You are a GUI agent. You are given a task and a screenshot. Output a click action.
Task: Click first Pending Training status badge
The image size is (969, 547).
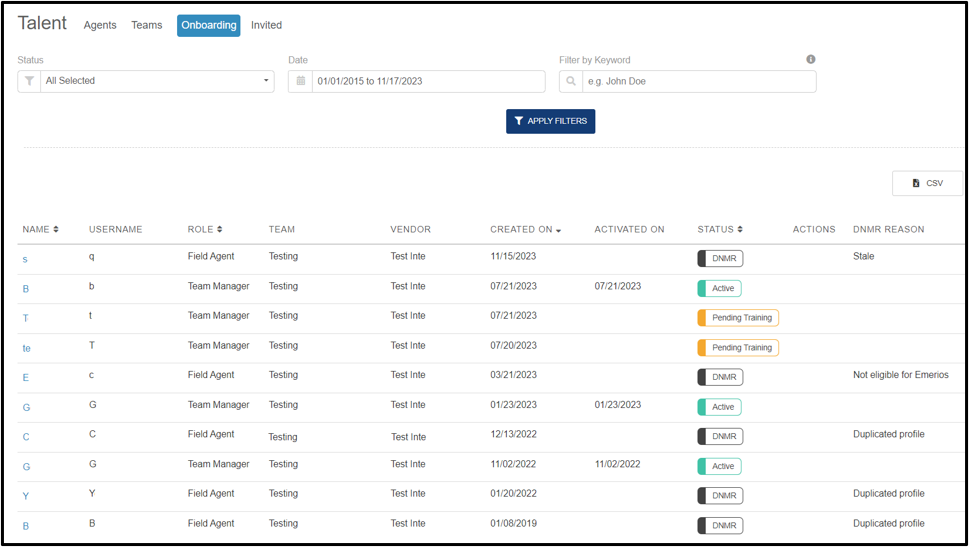[738, 318]
